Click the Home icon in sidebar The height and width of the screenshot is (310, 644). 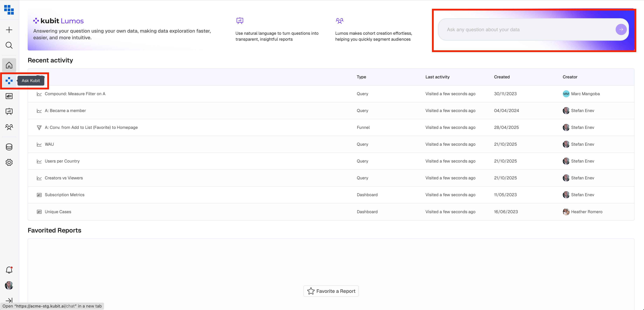(x=9, y=65)
